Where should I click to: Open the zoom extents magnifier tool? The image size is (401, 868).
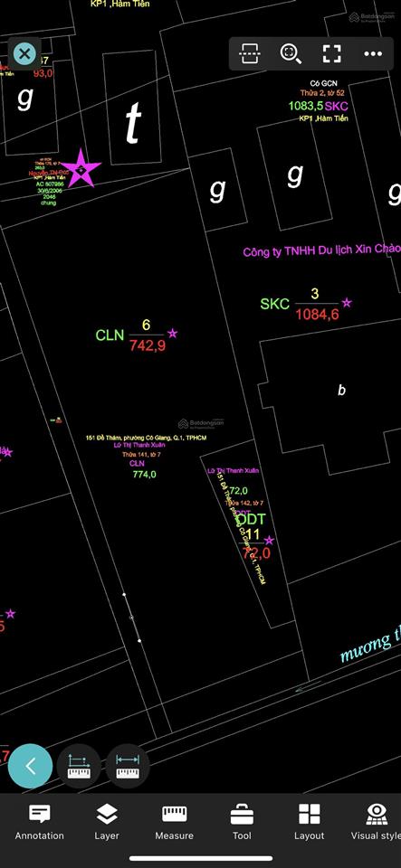point(291,53)
